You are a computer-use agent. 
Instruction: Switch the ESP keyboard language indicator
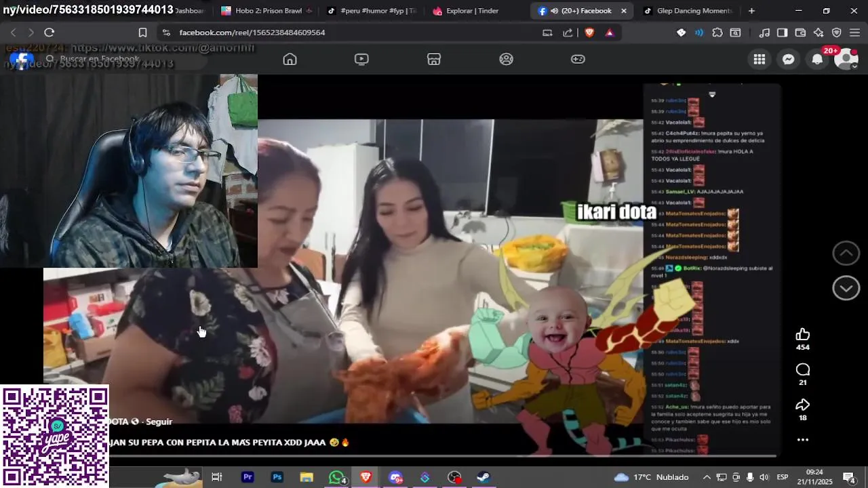click(x=782, y=477)
